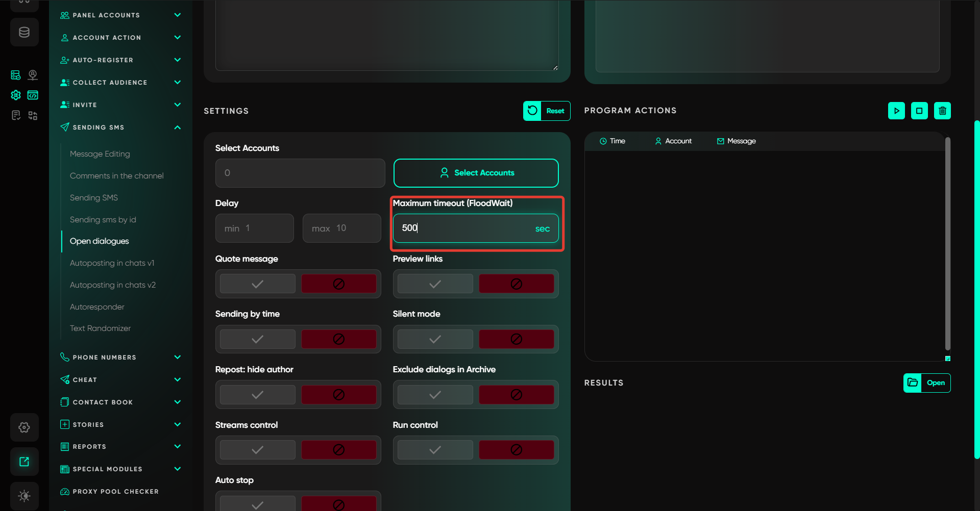The image size is (980, 511).
Task: Enable Quote message with checkmark toggle
Action: 258,284
